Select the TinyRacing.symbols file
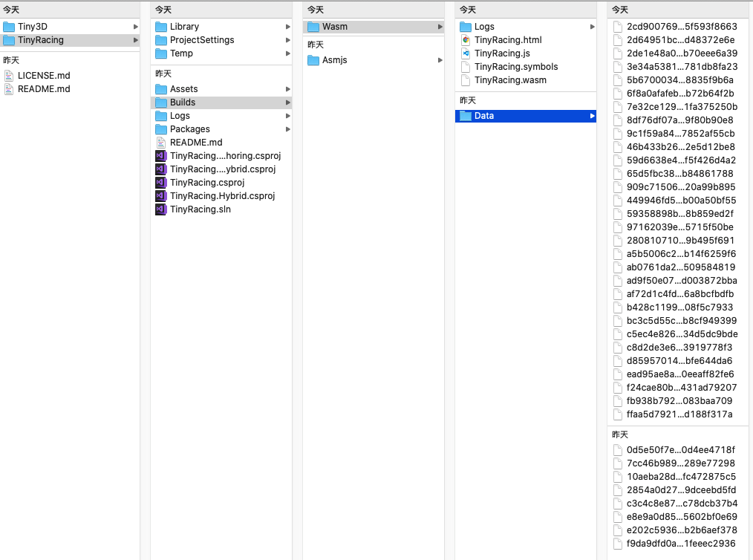753x560 pixels. click(x=466, y=66)
